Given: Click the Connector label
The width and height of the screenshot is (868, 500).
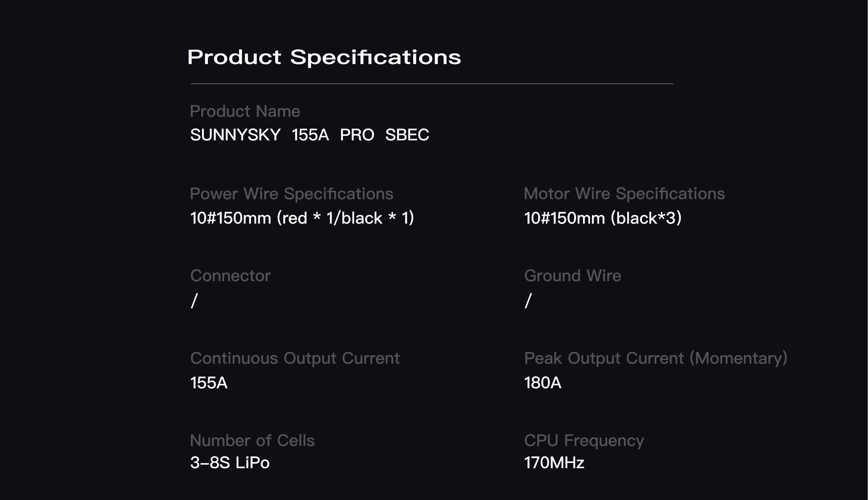Looking at the screenshot, I should click(x=230, y=276).
